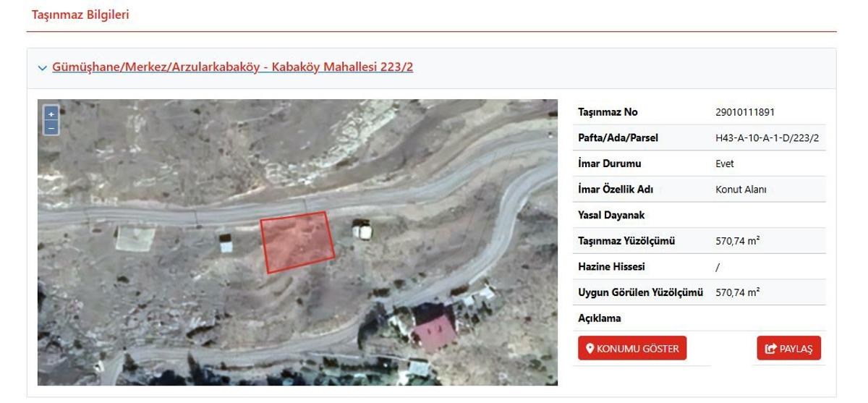The height and width of the screenshot is (403, 868).
Task: Select the Taşınmaz No value 29010111891
Action: click(745, 112)
